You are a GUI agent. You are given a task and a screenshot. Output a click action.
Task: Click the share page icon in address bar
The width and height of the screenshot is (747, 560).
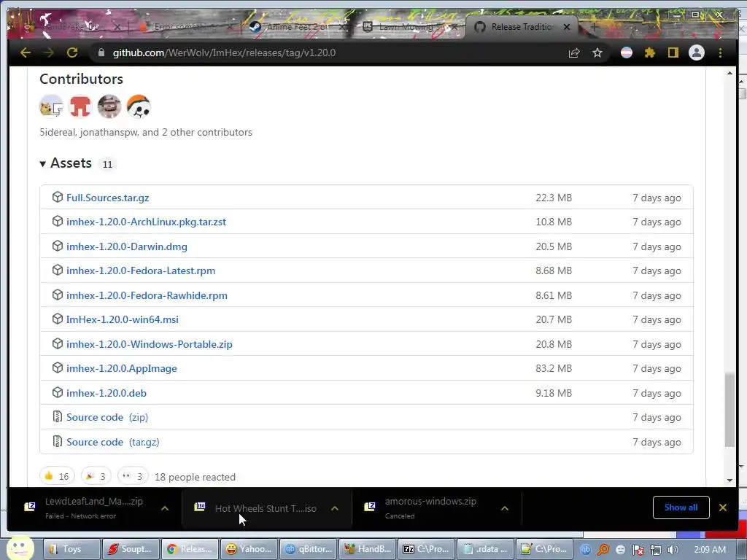point(574,52)
